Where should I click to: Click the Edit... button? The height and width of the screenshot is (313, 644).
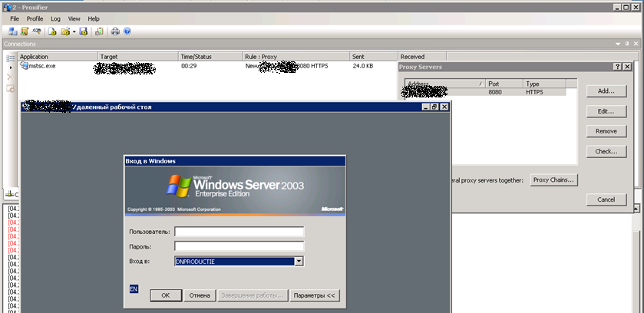(x=606, y=111)
